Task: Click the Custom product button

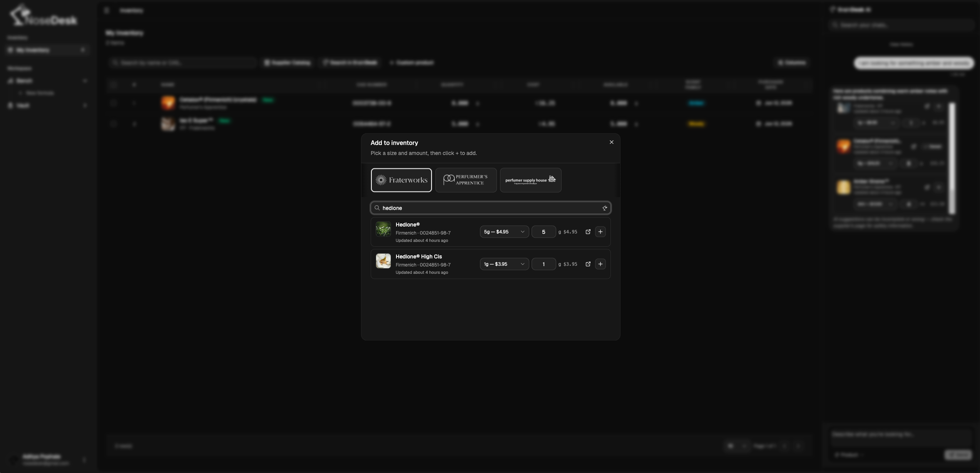Action: [x=411, y=63]
